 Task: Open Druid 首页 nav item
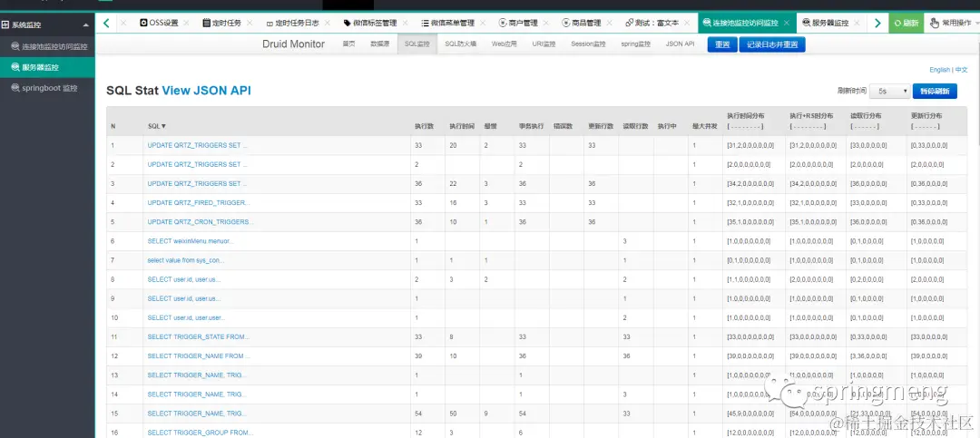pos(348,44)
